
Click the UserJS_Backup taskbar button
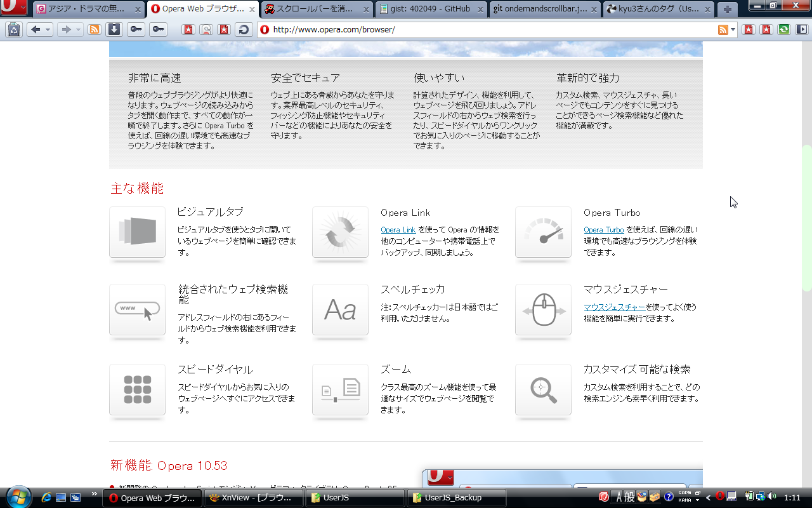coord(457,498)
